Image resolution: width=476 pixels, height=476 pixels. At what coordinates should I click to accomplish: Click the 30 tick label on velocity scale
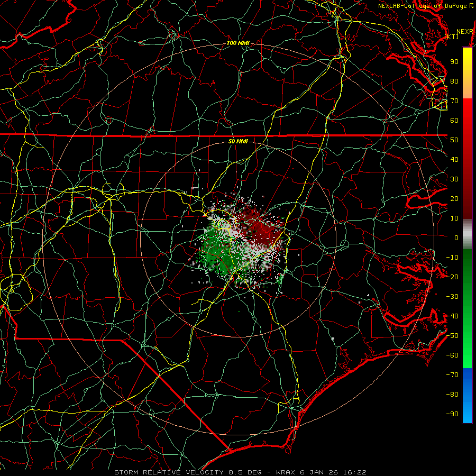pos(454,179)
